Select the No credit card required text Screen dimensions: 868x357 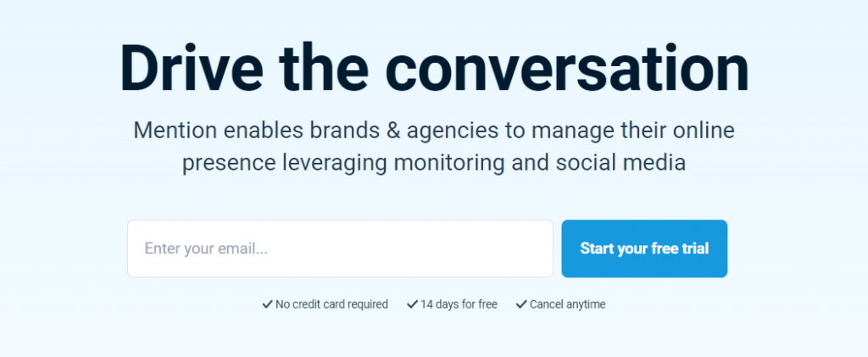coord(331,304)
